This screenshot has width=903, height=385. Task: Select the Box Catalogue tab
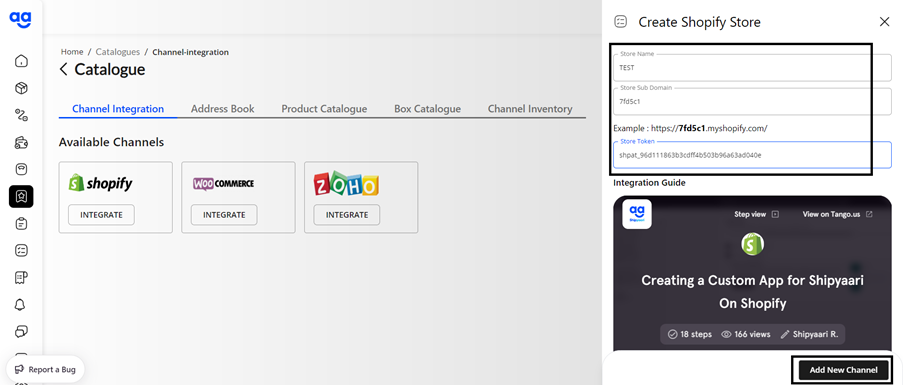click(x=427, y=109)
